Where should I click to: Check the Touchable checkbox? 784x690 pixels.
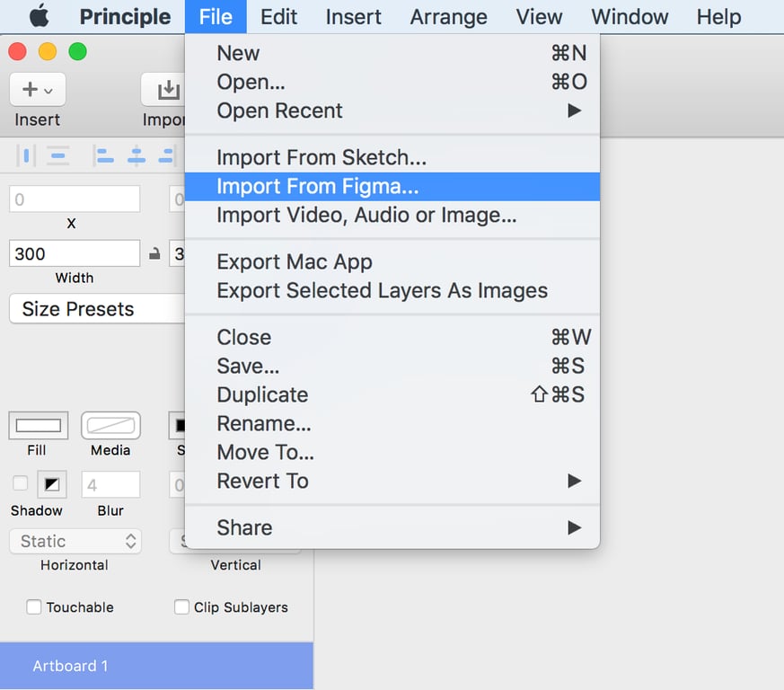point(34,607)
